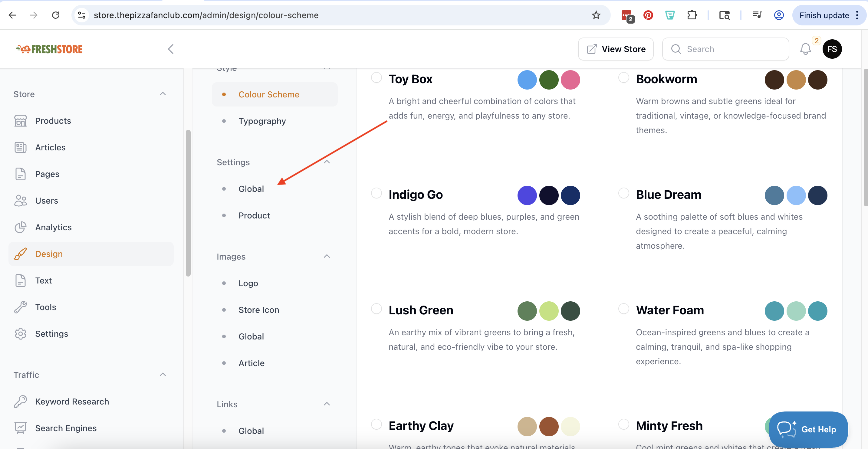Collapse sidebar with the left chevron icon

171,49
